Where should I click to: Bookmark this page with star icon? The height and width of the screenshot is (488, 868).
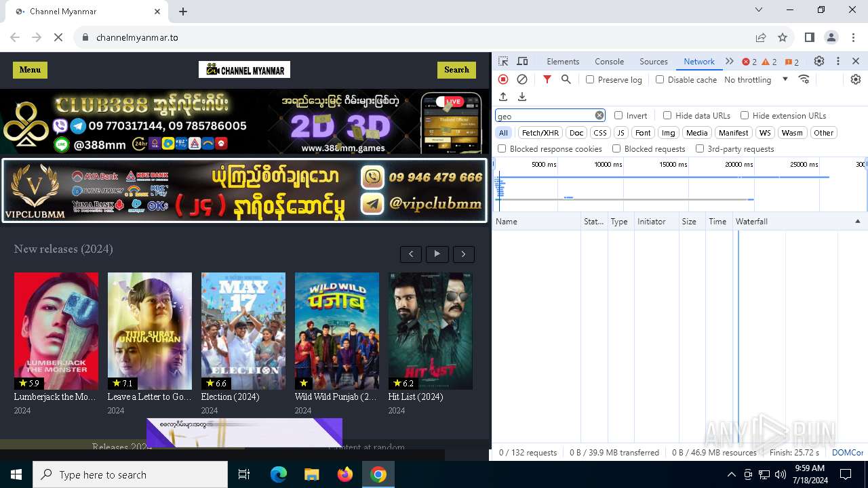[x=783, y=37]
